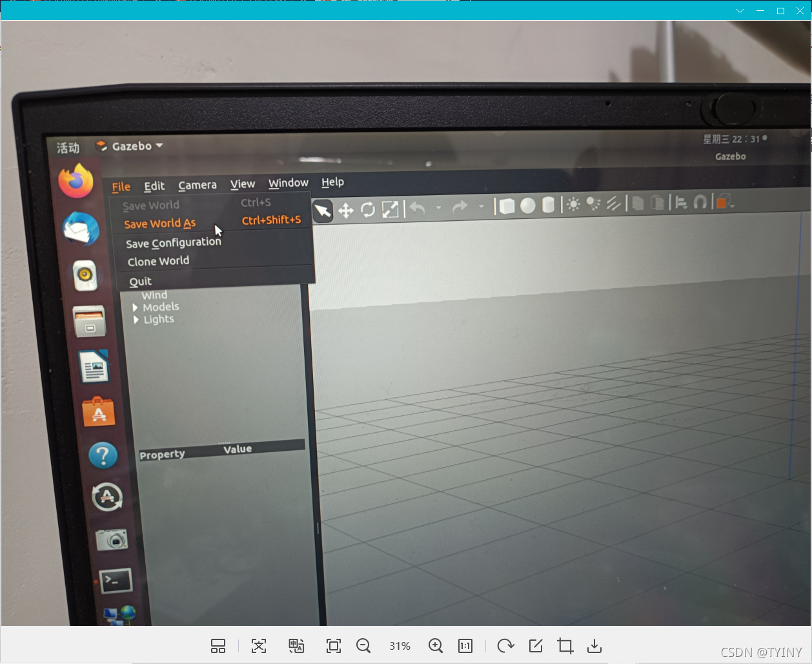Open the Window menu
Viewport: 812px width, 664px height.
pos(289,183)
